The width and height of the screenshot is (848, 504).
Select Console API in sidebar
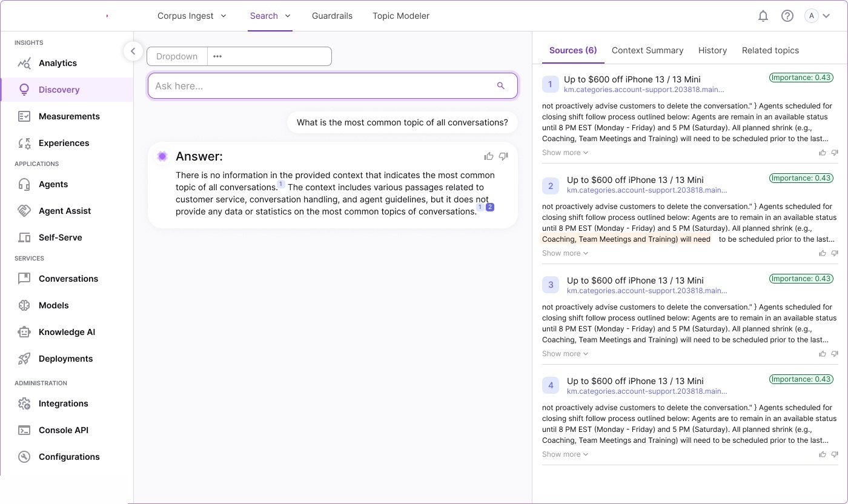[x=63, y=430]
